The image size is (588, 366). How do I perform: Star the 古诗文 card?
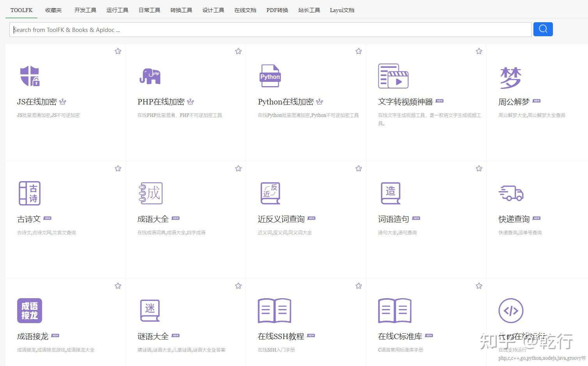click(x=118, y=168)
